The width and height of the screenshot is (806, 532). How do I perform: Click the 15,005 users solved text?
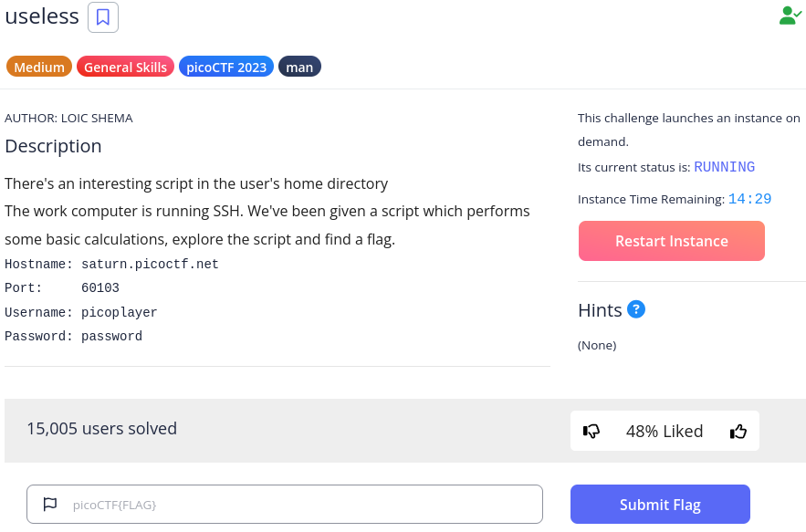click(x=102, y=429)
